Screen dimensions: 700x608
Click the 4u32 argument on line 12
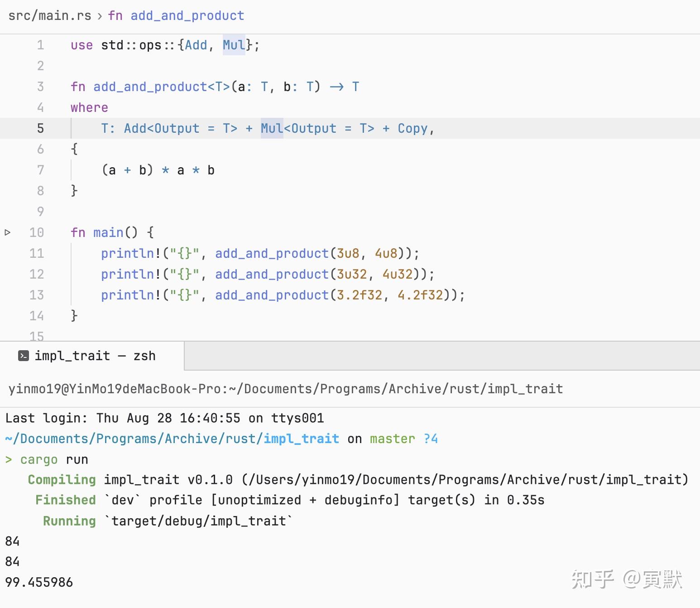pyautogui.click(x=398, y=275)
